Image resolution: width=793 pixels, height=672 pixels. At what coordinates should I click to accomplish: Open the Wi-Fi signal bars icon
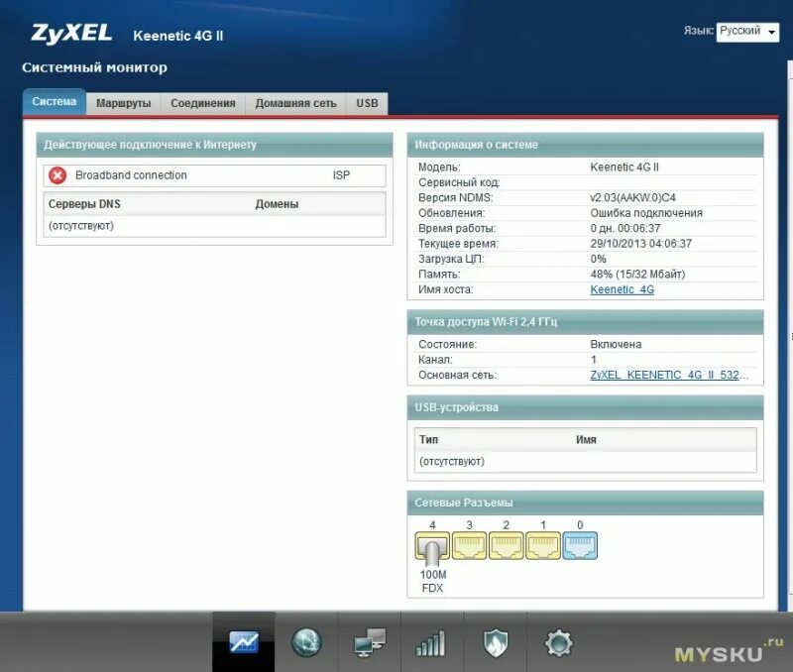point(431,643)
